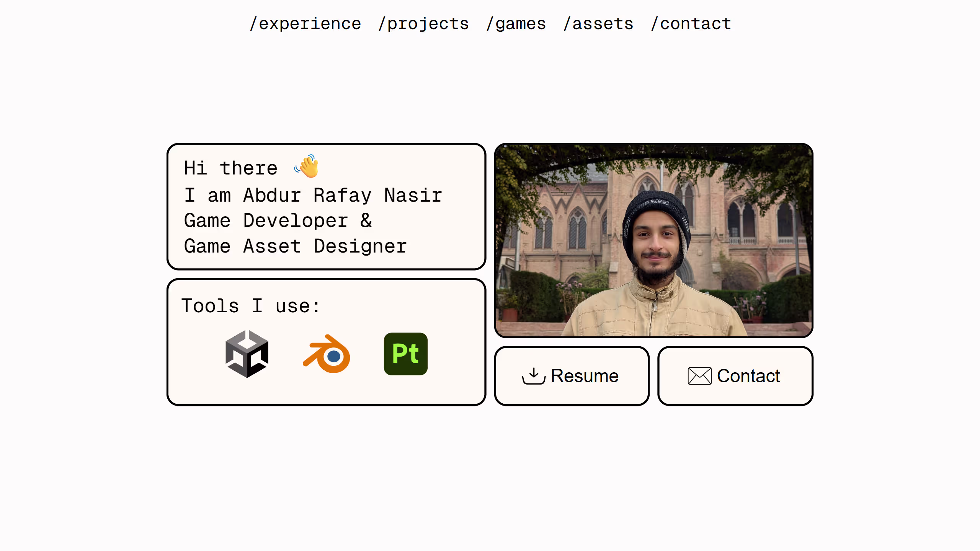980x551 pixels.
Task: Click the 'Hi there' greeting text
Action: pyautogui.click(x=231, y=168)
